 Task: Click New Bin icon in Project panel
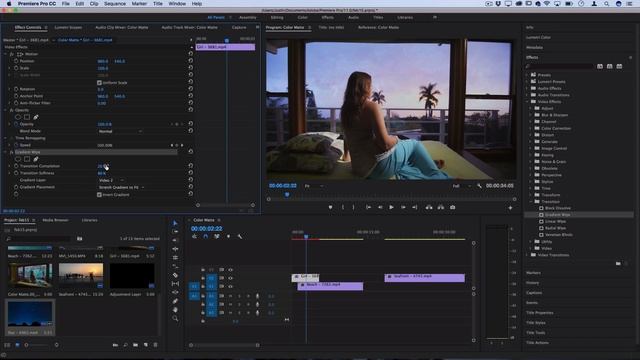pyautogui.click(x=136, y=345)
